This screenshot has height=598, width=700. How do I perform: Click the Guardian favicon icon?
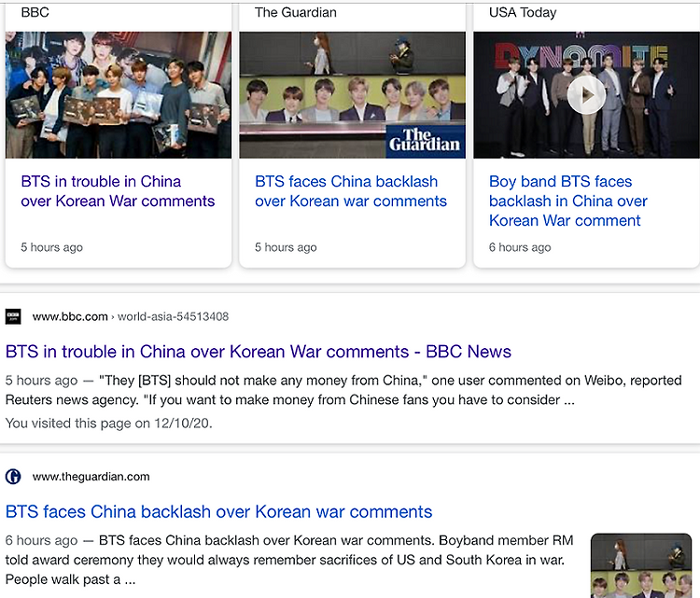tap(13, 477)
